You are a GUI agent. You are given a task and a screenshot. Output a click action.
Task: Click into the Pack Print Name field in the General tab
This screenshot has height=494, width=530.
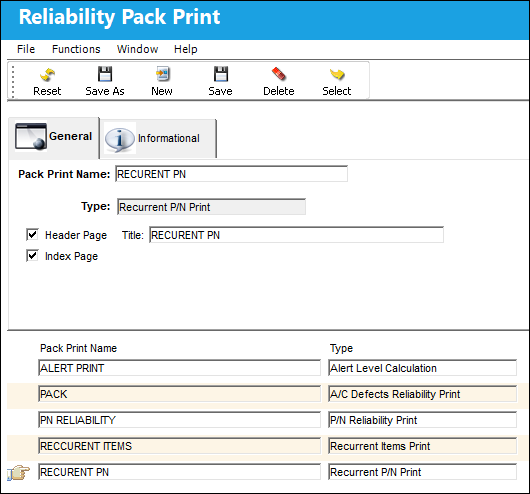coord(232,174)
